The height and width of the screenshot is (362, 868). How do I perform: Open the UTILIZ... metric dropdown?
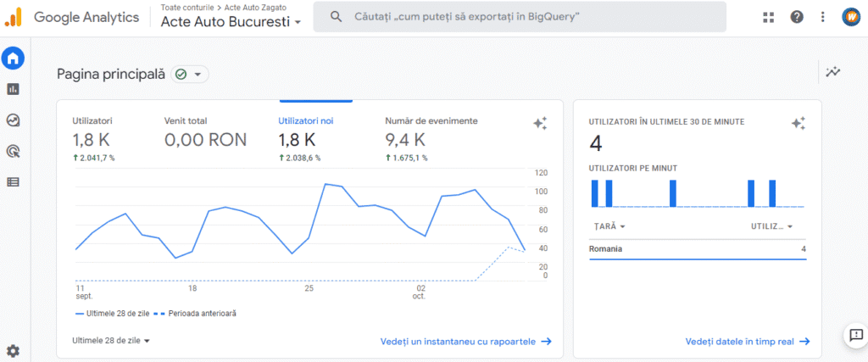[x=771, y=226]
